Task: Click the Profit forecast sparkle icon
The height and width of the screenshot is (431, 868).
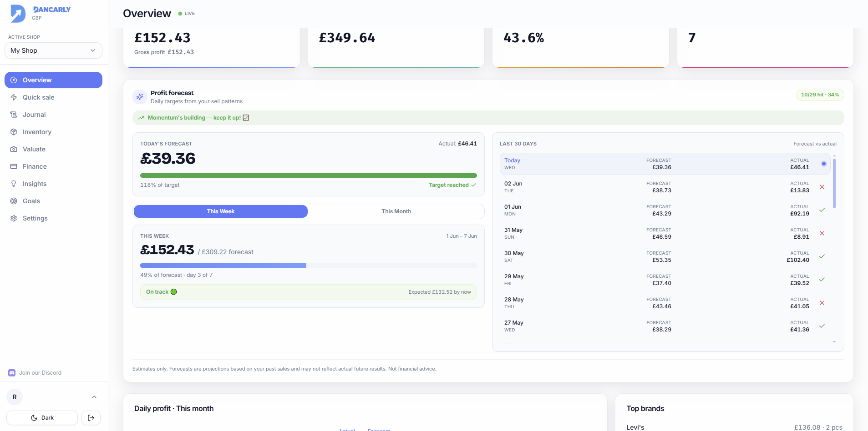Action: (x=140, y=97)
